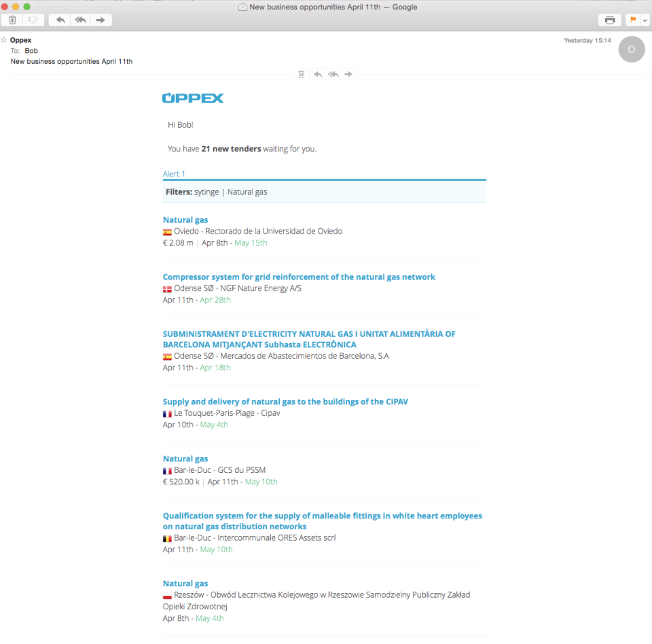This screenshot has height=644, width=652.
Task: Click sender name Oppex in header
Action: click(21, 40)
